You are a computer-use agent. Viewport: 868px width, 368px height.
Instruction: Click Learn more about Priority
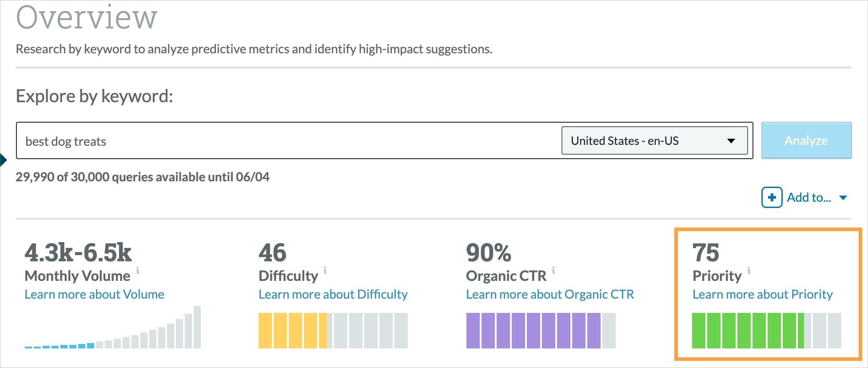coord(762,294)
